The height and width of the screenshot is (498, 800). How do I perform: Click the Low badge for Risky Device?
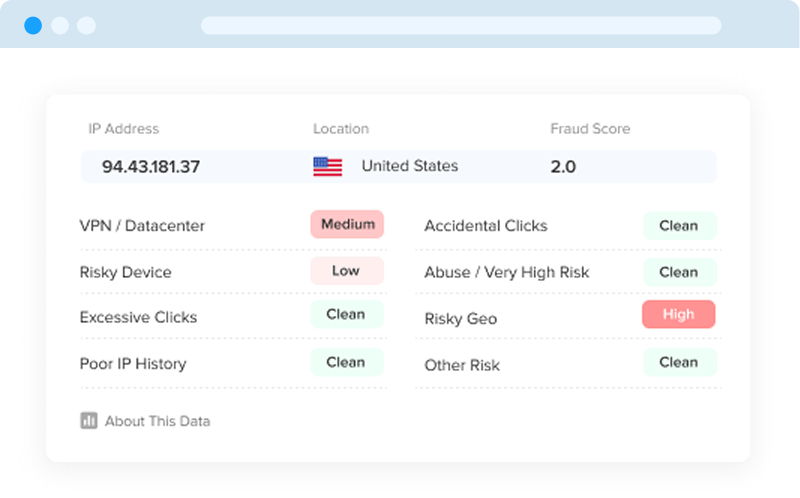(x=347, y=270)
